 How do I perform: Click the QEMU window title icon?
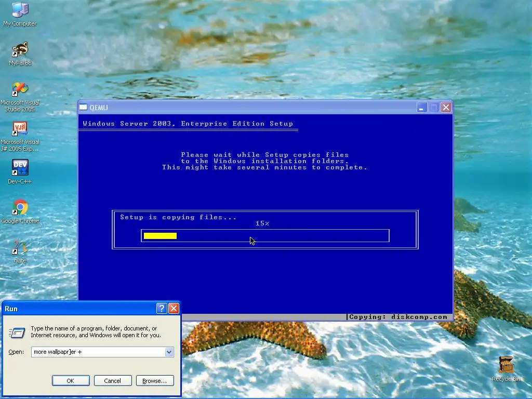[x=83, y=108]
